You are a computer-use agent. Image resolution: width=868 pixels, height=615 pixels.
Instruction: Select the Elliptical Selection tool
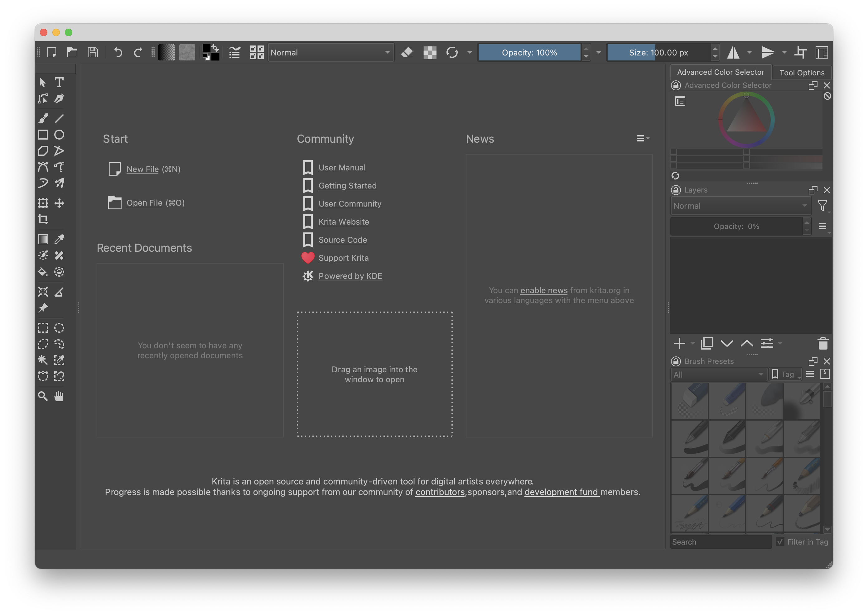click(59, 328)
